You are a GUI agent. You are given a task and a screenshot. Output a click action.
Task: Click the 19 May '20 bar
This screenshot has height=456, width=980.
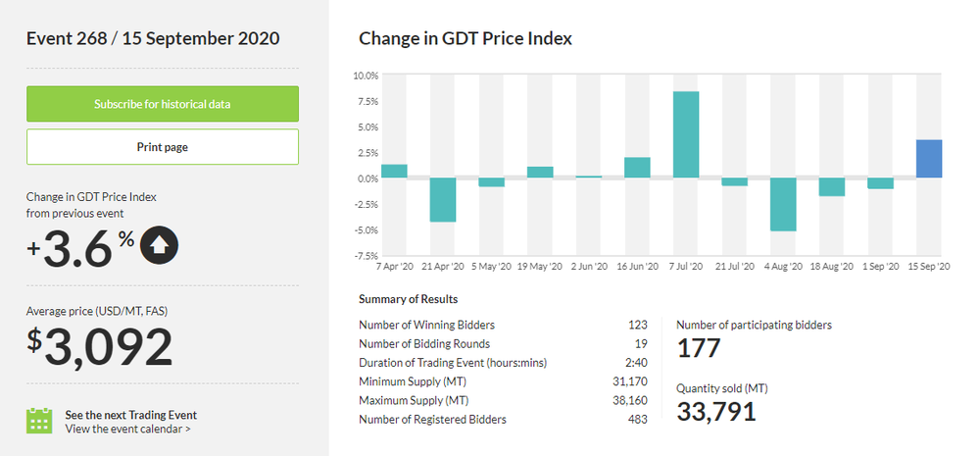[x=540, y=172]
